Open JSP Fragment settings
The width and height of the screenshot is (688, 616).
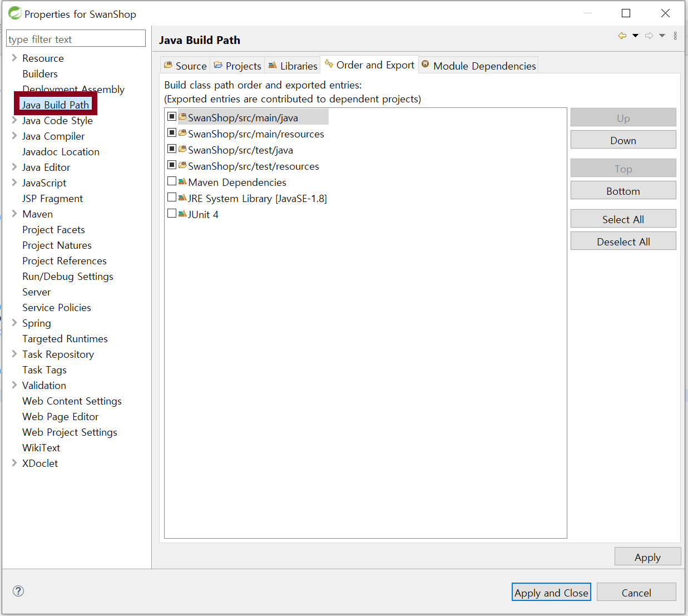[52, 198]
